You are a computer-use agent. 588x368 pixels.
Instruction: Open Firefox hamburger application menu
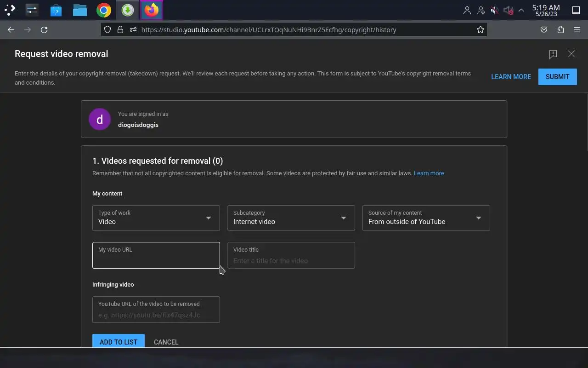[x=577, y=29]
